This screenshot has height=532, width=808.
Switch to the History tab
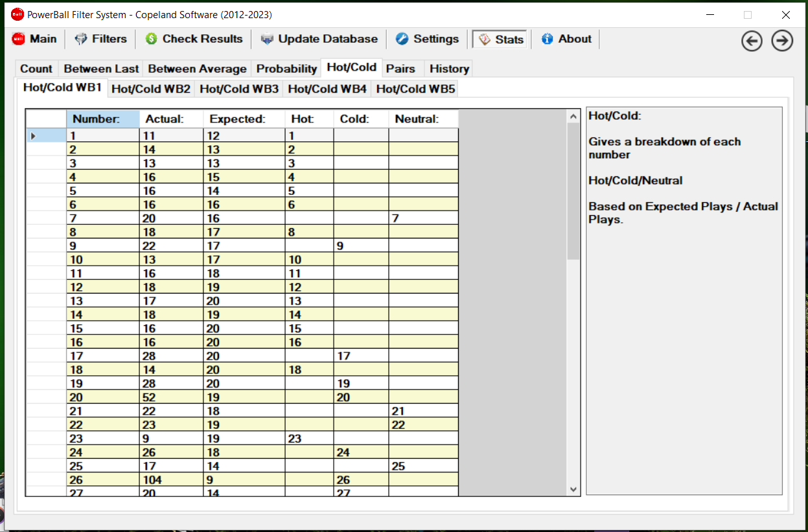click(449, 69)
